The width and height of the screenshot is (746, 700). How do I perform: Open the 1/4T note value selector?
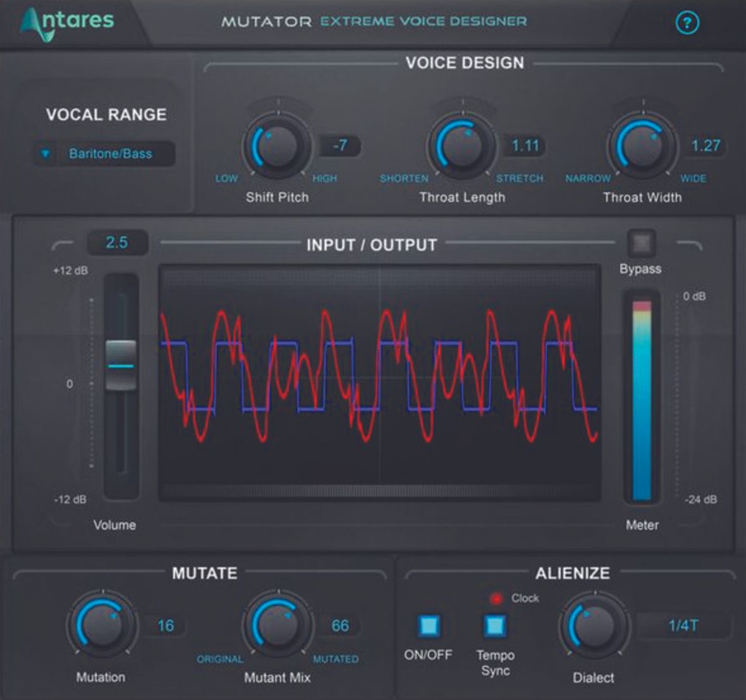(679, 627)
